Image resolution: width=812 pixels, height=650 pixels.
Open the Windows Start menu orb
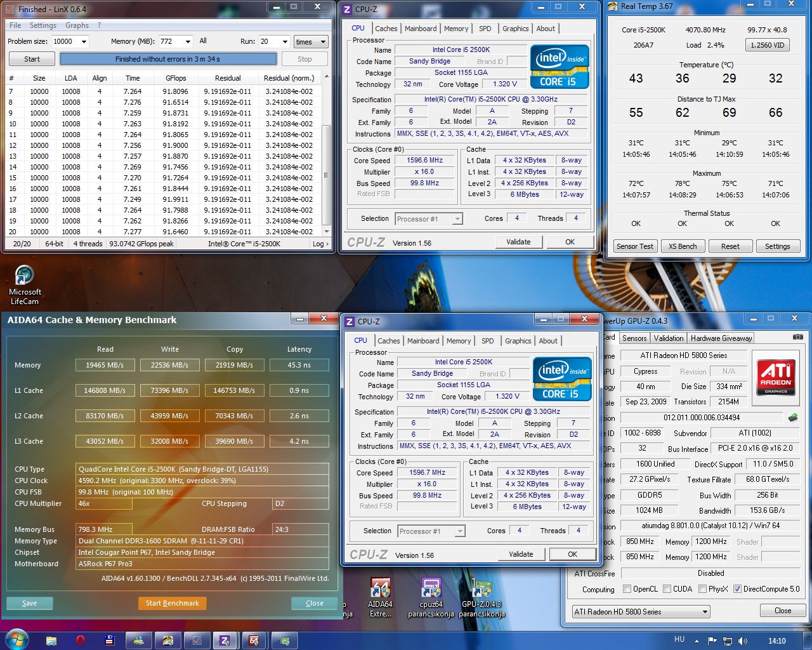tap(16, 640)
